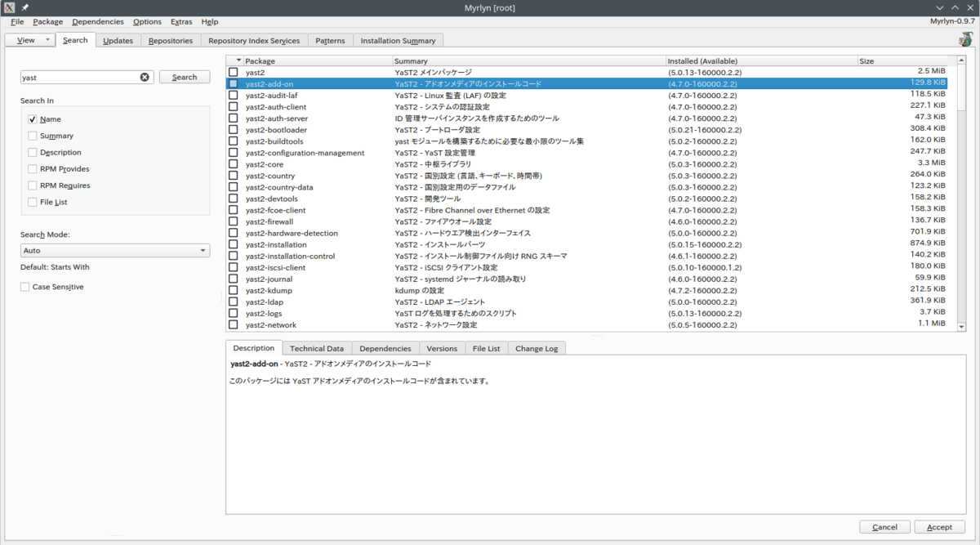Enable the File List search checkbox

(x=33, y=202)
